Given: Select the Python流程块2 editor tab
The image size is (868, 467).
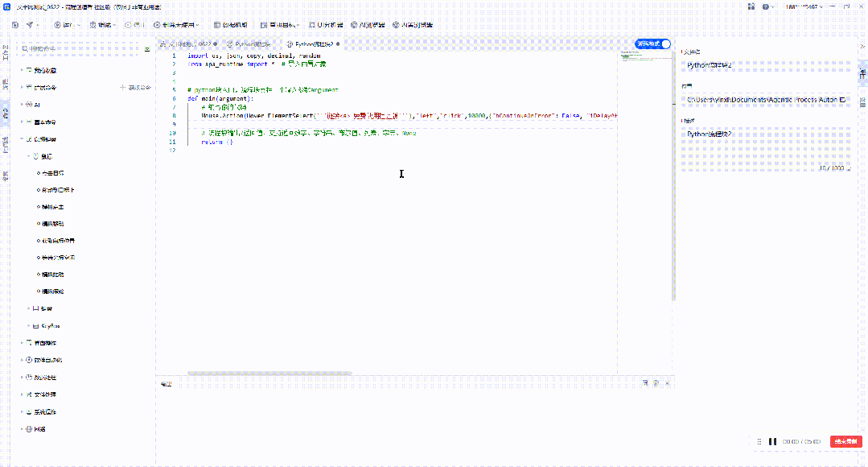Looking at the screenshot, I should pyautogui.click(x=310, y=43).
